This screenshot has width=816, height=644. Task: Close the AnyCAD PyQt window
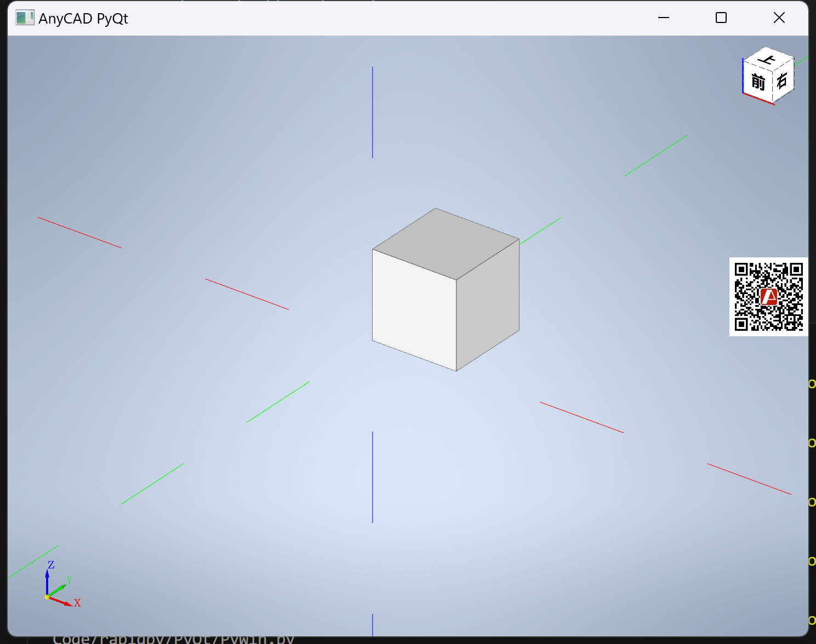(779, 18)
